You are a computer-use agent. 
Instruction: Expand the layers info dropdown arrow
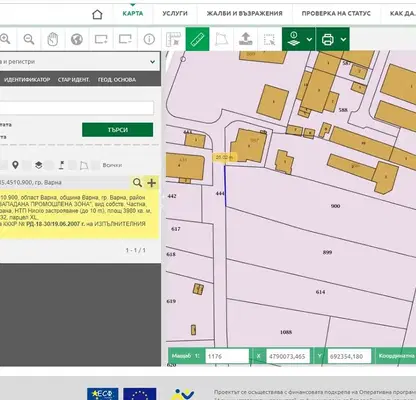coord(309,39)
